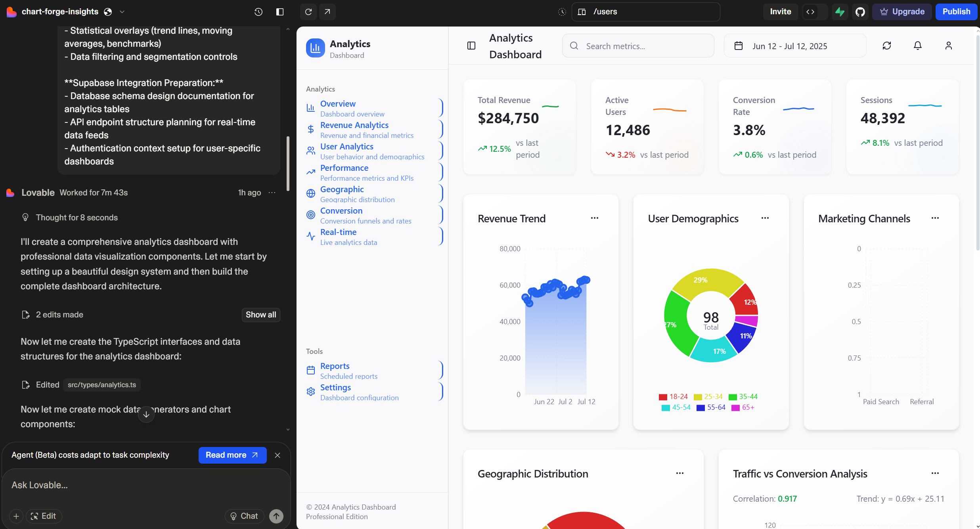Viewport: 980px width, 529px height.
Task: Open Revenue Trend card options menu
Action: (595, 218)
